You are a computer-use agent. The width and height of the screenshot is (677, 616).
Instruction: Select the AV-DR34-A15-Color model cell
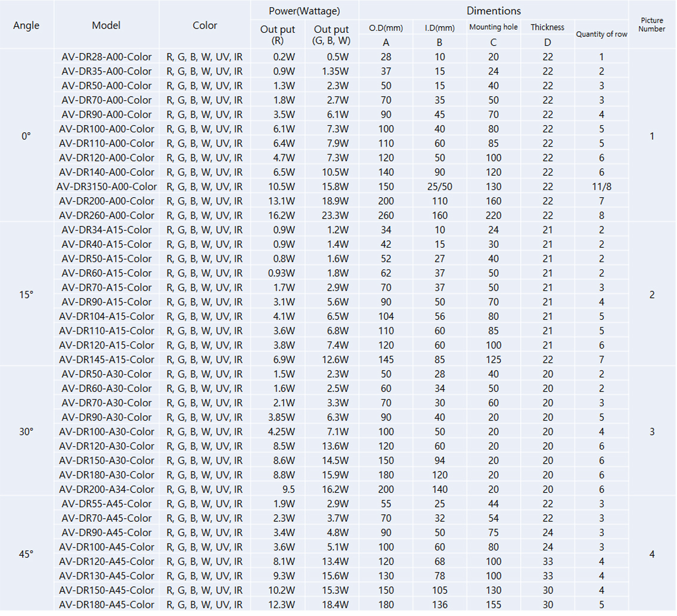point(106,229)
